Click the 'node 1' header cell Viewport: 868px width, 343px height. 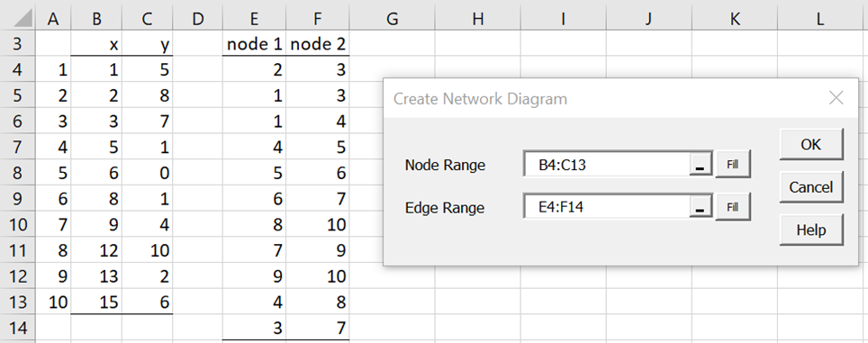[254, 44]
